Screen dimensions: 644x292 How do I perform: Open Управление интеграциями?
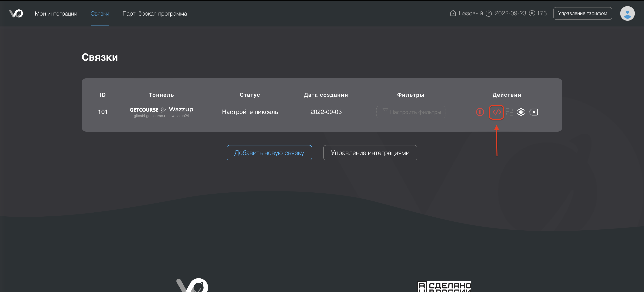[x=370, y=153]
